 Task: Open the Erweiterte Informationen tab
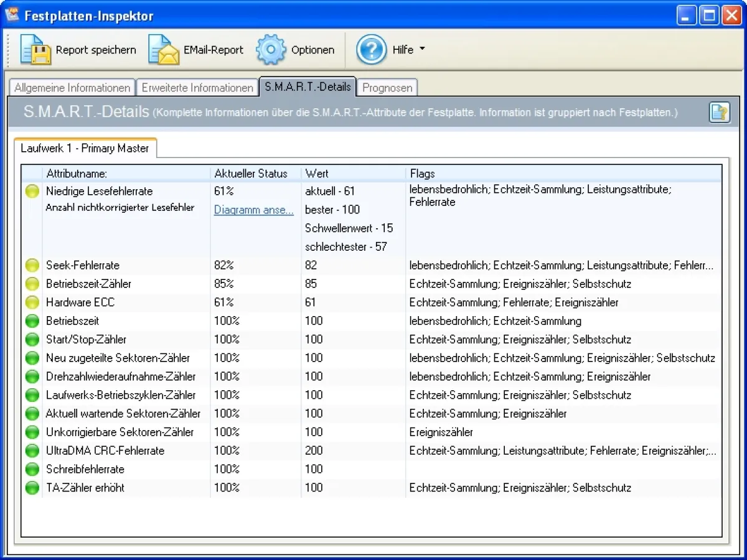point(197,88)
